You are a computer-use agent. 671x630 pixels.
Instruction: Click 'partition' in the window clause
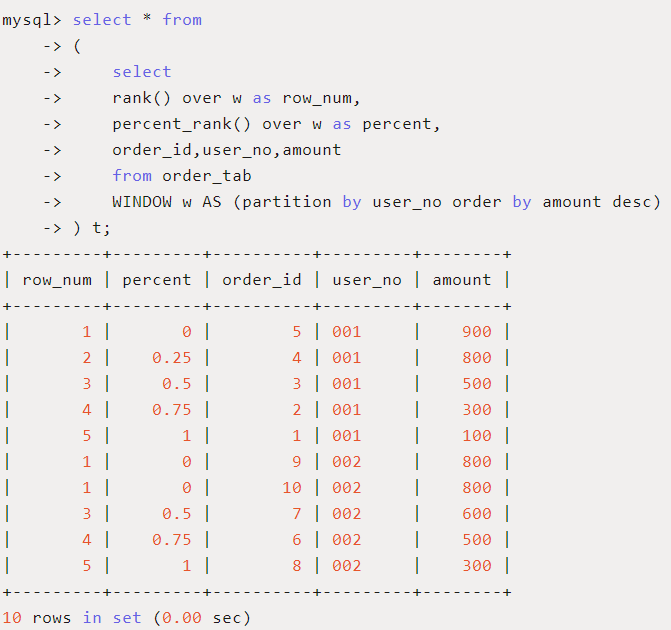pyautogui.click(x=287, y=202)
